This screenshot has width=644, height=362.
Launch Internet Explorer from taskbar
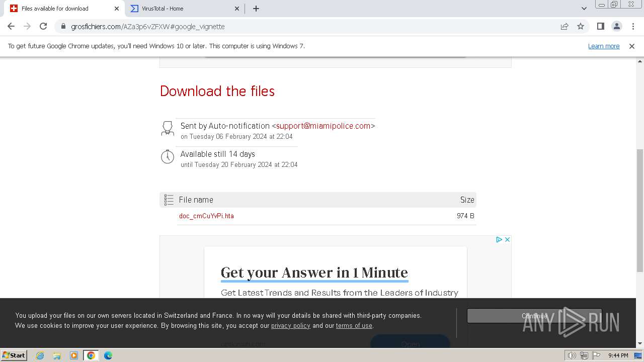(40, 355)
